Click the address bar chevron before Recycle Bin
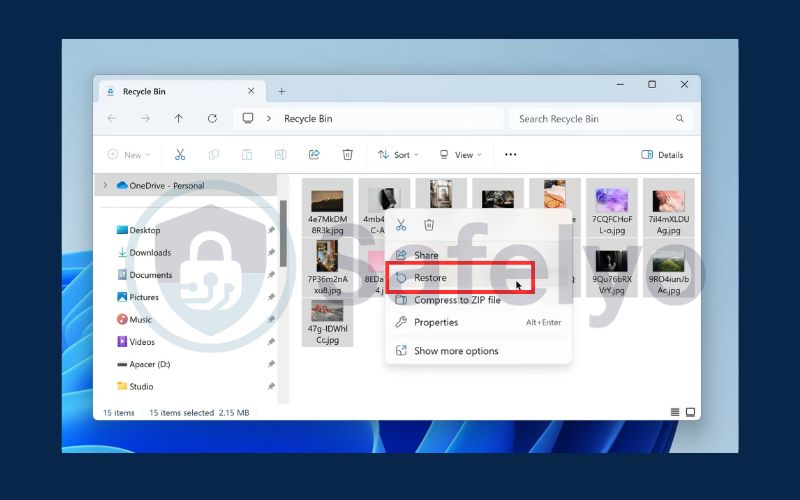The height and width of the screenshot is (500, 800). pos(269,118)
